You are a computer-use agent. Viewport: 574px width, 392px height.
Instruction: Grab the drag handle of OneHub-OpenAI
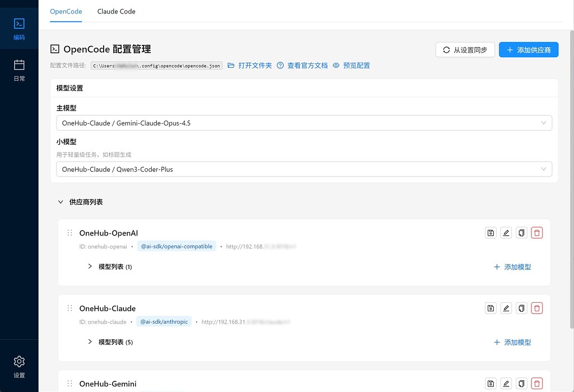point(70,233)
